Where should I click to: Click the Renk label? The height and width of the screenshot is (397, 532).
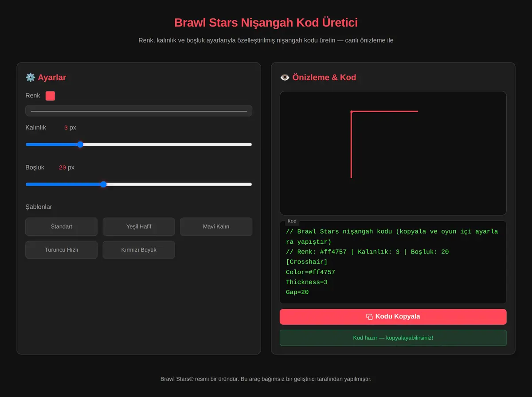(x=33, y=96)
